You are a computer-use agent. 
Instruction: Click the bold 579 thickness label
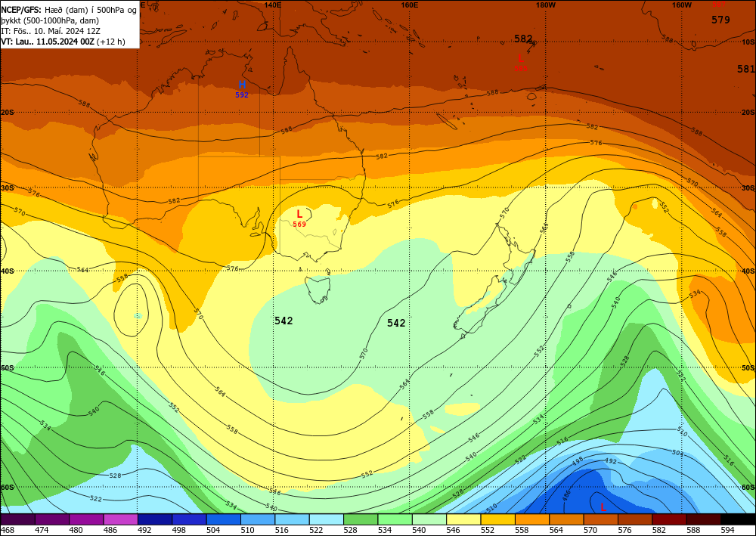[x=720, y=20]
